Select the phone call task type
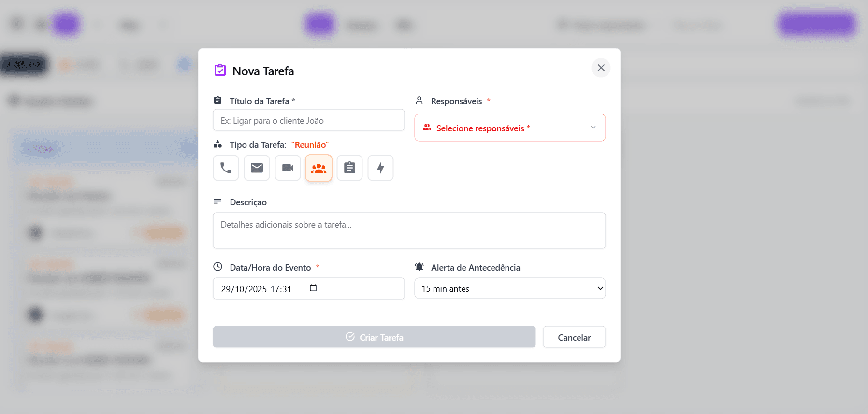Screen dimensions: 868x414 [226, 168]
